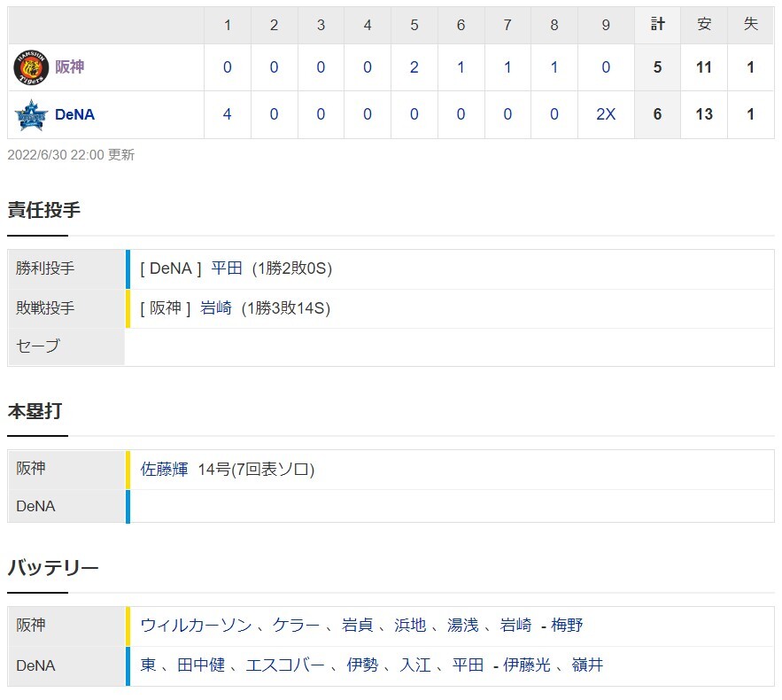Open catcher 伊藤光 in DeNA battery
782x700 pixels.
coord(527,665)
